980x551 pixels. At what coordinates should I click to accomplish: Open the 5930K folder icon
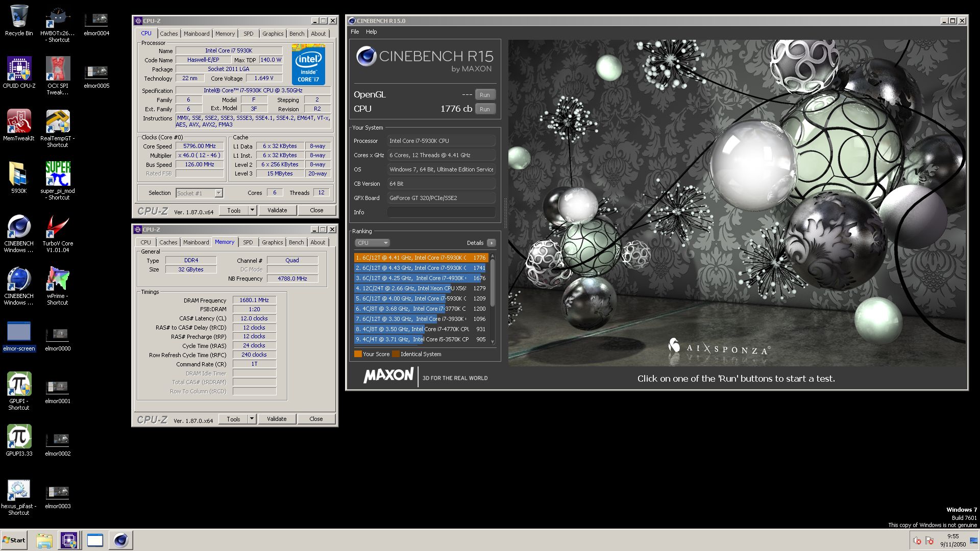point(19,178)
